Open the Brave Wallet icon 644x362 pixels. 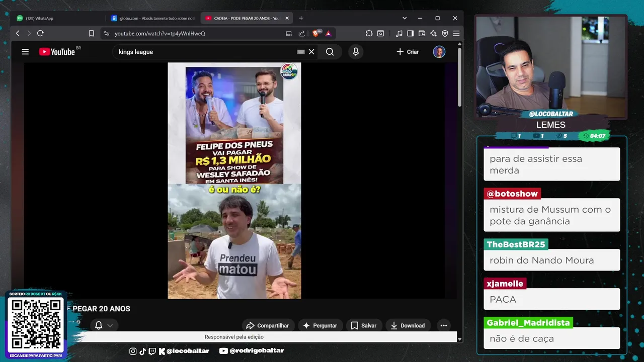422,33
